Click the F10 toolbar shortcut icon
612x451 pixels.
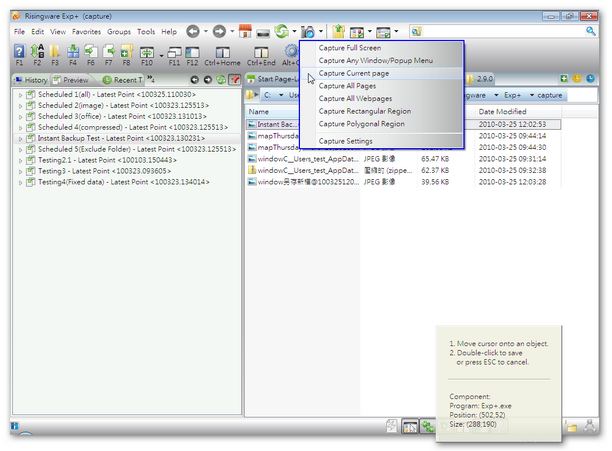(x=146, y=53)
